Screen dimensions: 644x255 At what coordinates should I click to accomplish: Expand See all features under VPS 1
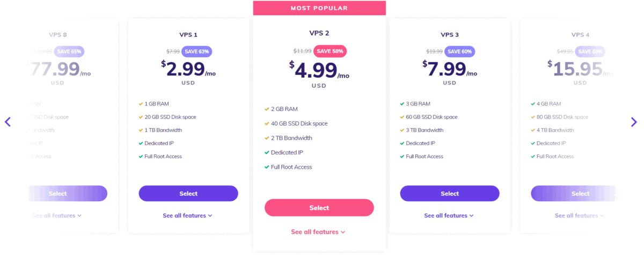(x=188, y=215)
